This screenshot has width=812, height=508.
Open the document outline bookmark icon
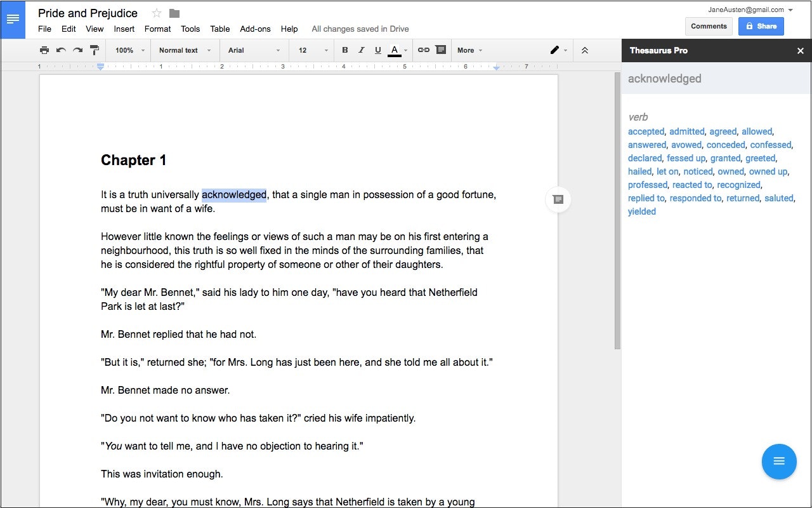558,199
